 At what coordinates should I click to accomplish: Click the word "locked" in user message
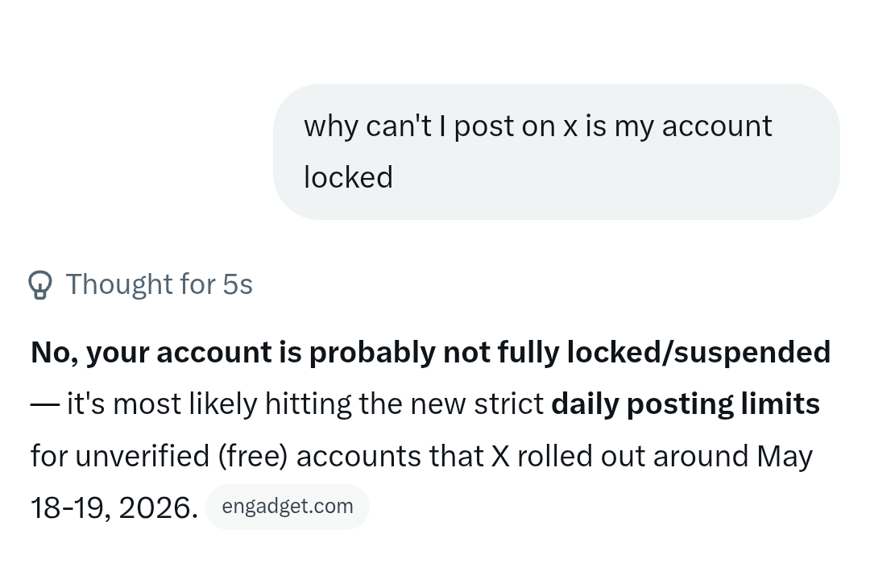click(349, 177)
